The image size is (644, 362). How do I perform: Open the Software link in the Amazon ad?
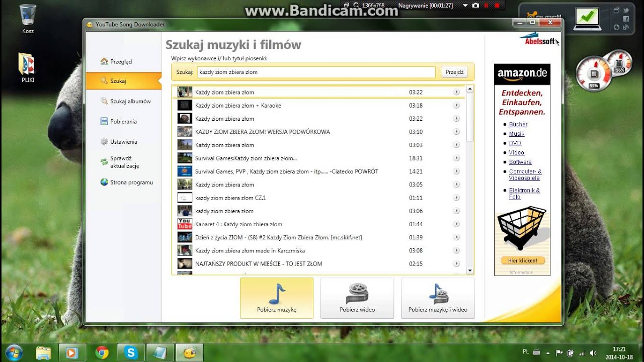click(x=520, y=162)
